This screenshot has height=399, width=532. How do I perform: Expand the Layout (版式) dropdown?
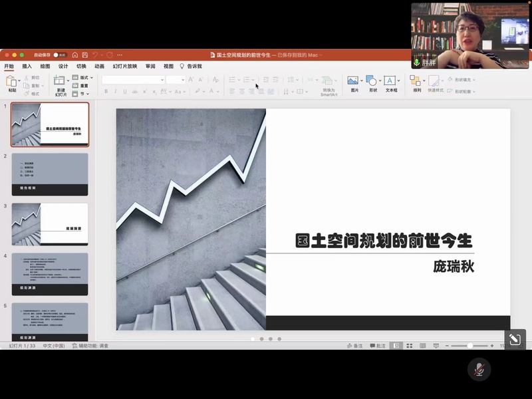[83, 78]
